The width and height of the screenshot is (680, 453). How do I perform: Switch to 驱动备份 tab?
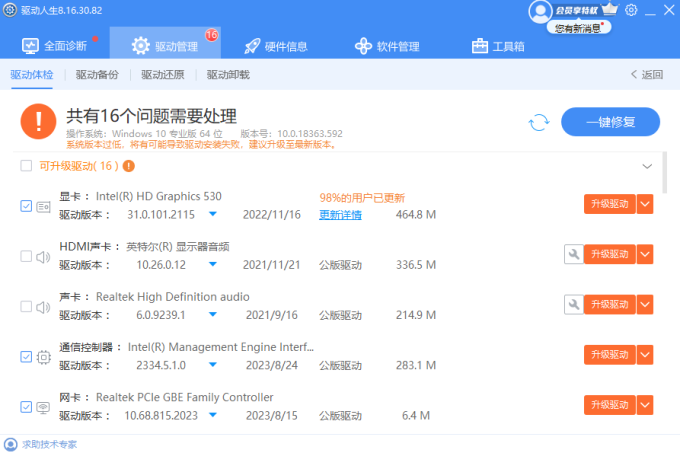pos(97,75)
